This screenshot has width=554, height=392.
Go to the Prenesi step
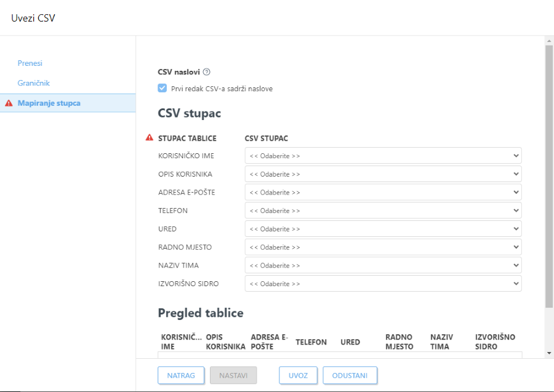pos(30,63)
